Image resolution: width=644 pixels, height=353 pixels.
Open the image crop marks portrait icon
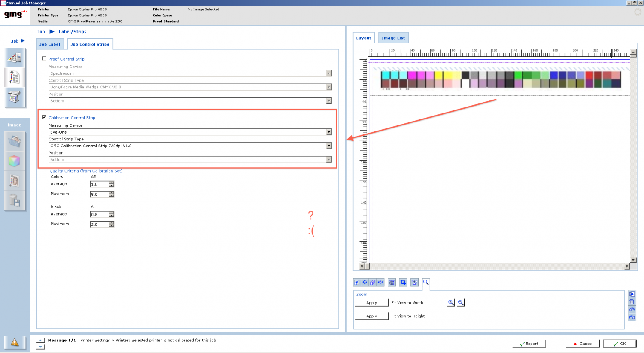click(x=15, y=181)
